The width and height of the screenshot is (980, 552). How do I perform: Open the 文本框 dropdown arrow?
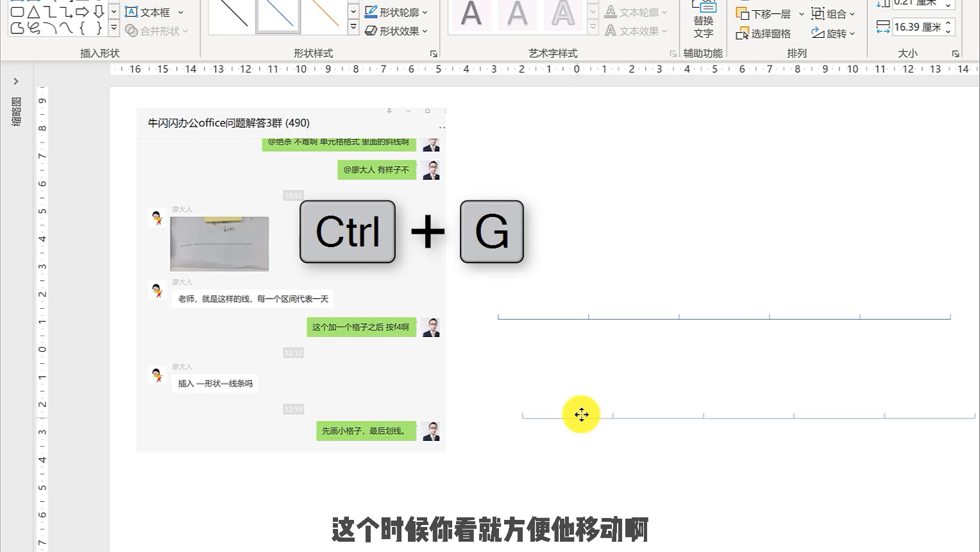[180, 12]
